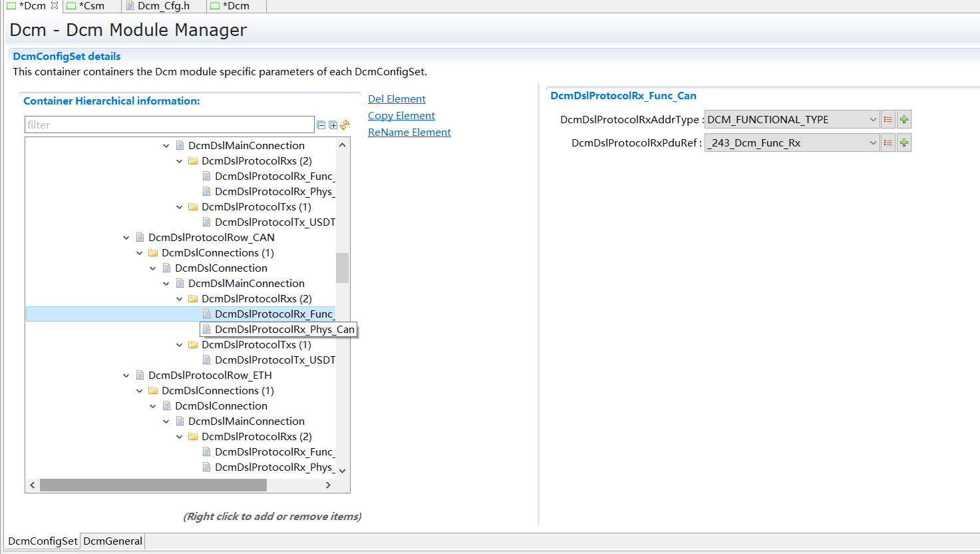Collapse the DcmDslProtocolRow_CAN node
Screen dimensions: 980x554
126,238
